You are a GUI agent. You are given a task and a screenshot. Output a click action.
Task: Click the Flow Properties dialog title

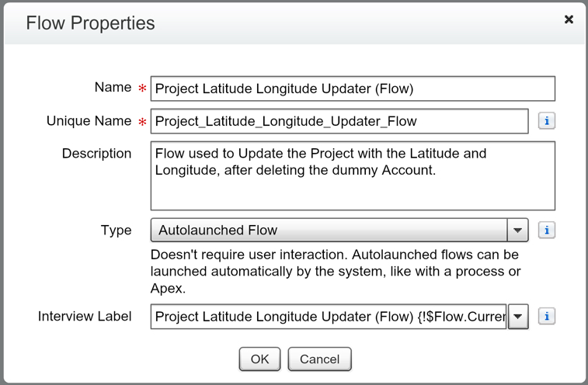pos(90,23)
